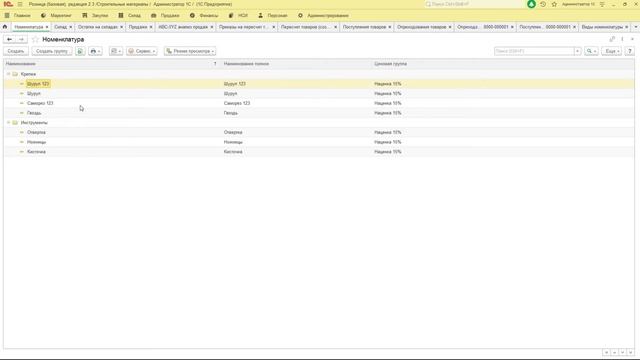Click the green notifications bell icon
Image resolution: width=640 pixels, height=360 pixels.
click(531, 4)
